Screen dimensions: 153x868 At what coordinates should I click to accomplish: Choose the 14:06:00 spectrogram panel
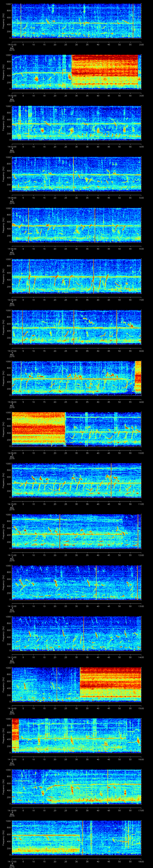[x=77, y=276]
